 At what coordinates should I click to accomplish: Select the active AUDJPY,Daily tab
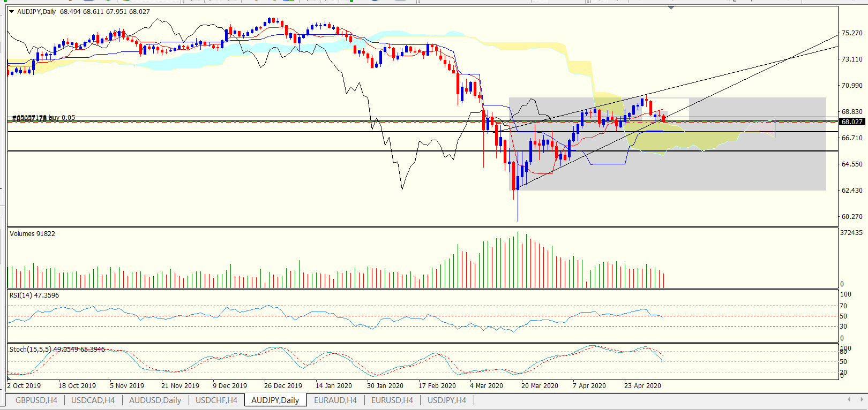[x=275, y=400]
